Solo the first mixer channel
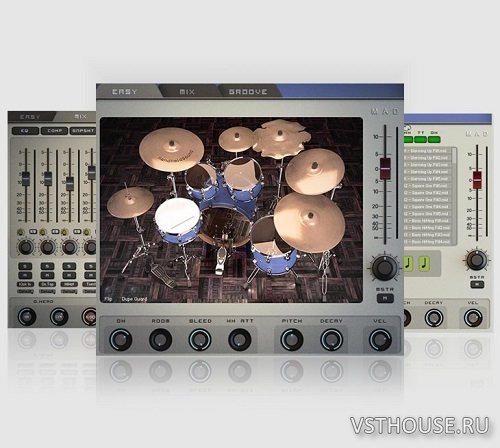500x448 pixels. click(x=25, y=266)
